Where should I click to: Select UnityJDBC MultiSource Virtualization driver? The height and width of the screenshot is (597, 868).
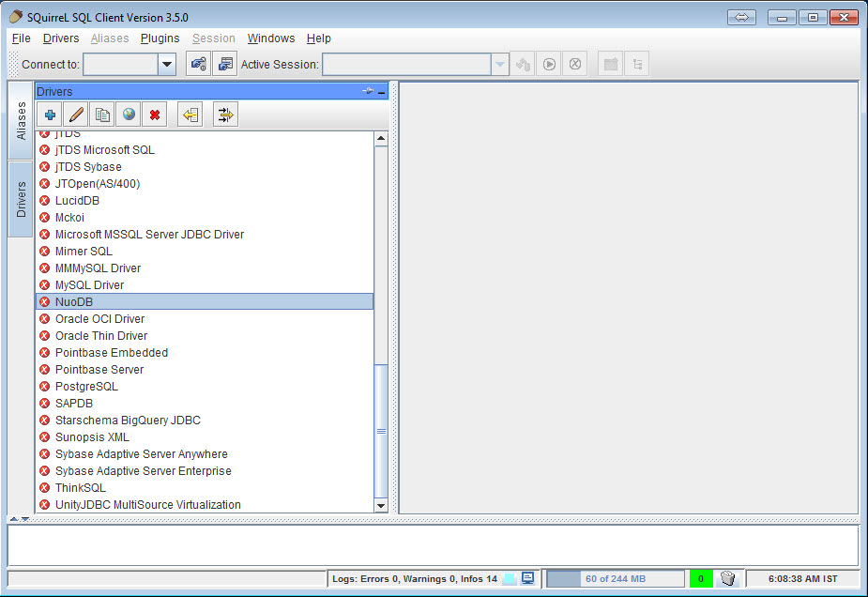(x=205, y=504)
